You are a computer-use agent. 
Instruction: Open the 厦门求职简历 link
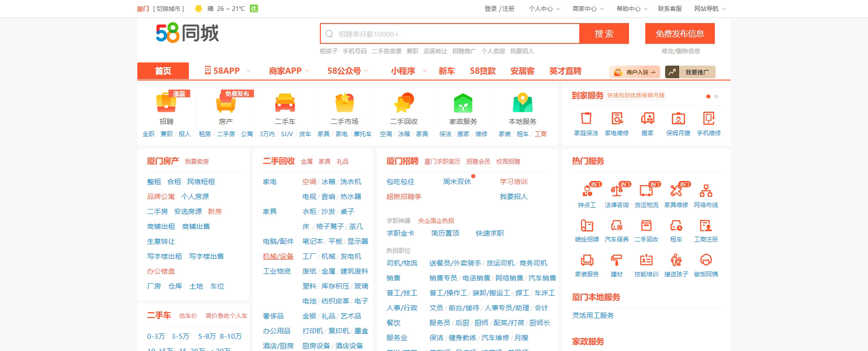coord(442,161)
